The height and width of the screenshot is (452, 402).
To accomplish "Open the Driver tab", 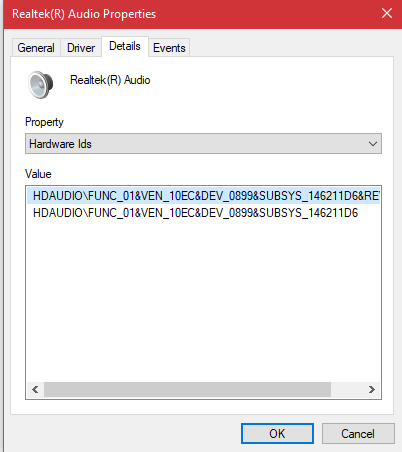I will pos(81,48).
